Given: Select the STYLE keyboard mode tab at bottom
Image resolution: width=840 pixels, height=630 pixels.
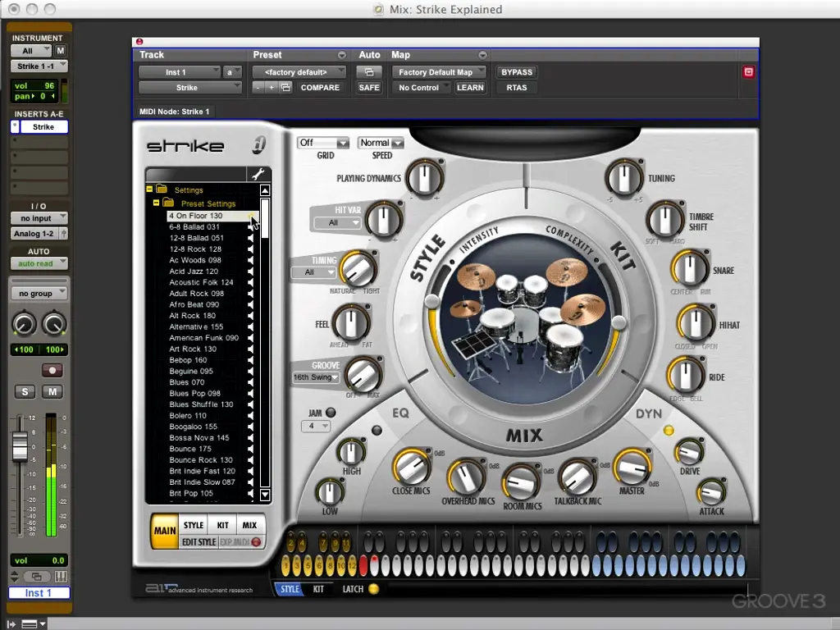Looking at the screenshot, I should click(x=290, y=589).
